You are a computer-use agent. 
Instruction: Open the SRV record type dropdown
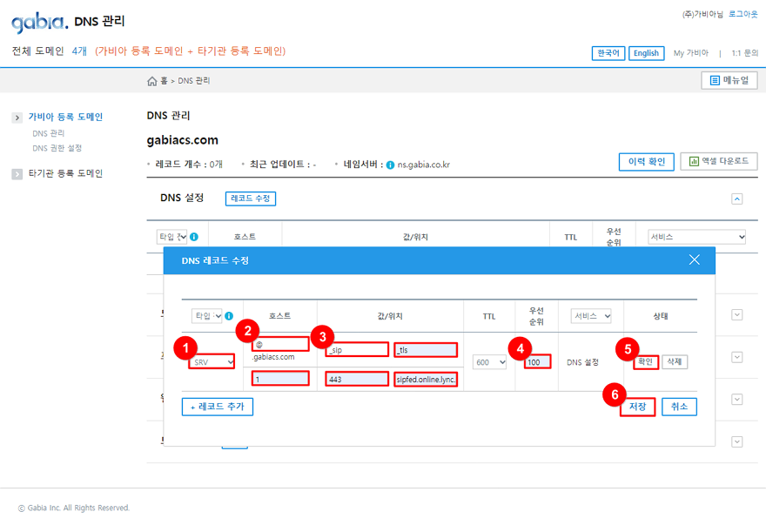[212, 362]
